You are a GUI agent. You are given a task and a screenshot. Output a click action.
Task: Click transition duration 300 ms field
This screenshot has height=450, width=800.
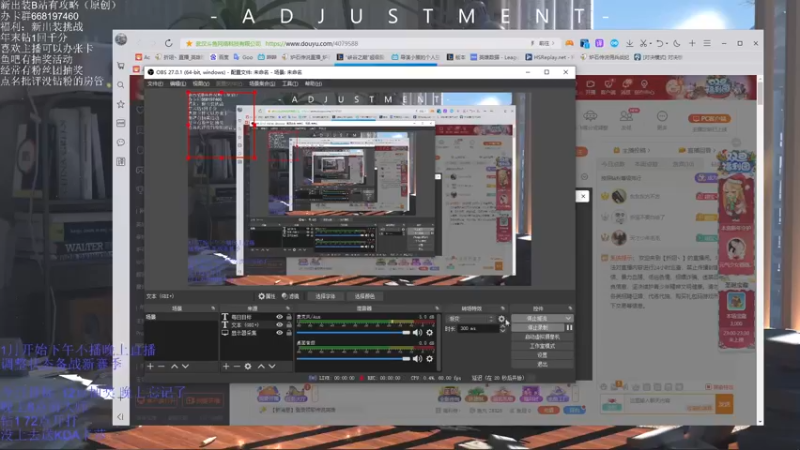coord(478,329)
